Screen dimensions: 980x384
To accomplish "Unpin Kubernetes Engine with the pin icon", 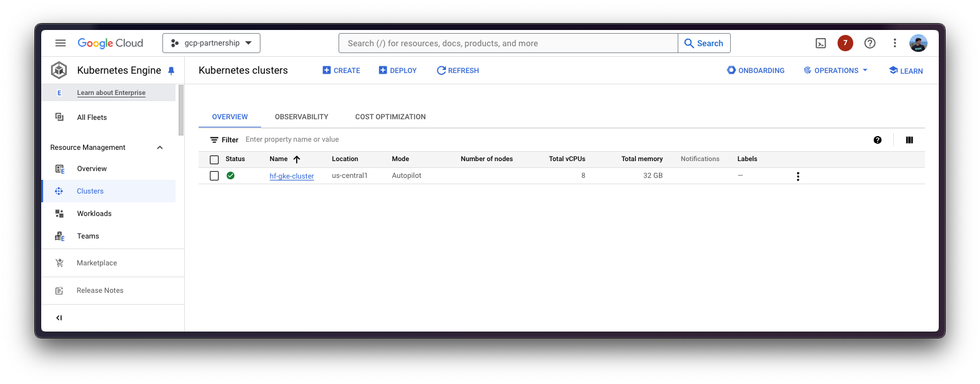I will 171,71.
